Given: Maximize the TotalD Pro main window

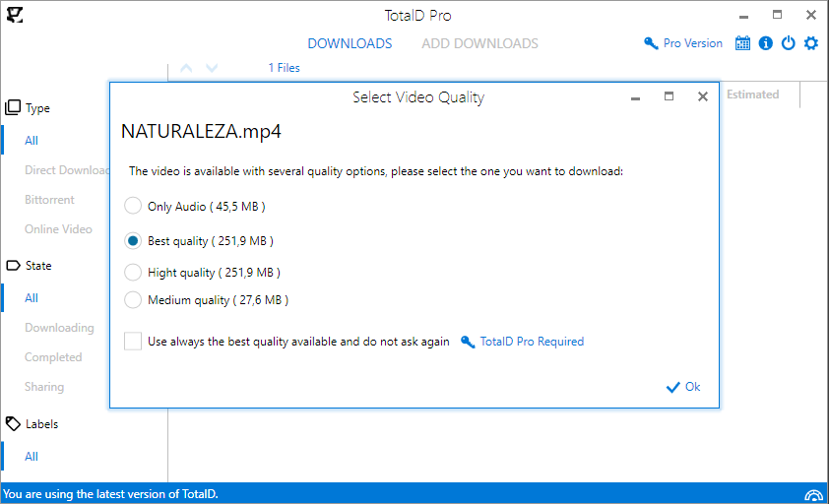Looking at the screenshot, I should [x=777, y=15].
